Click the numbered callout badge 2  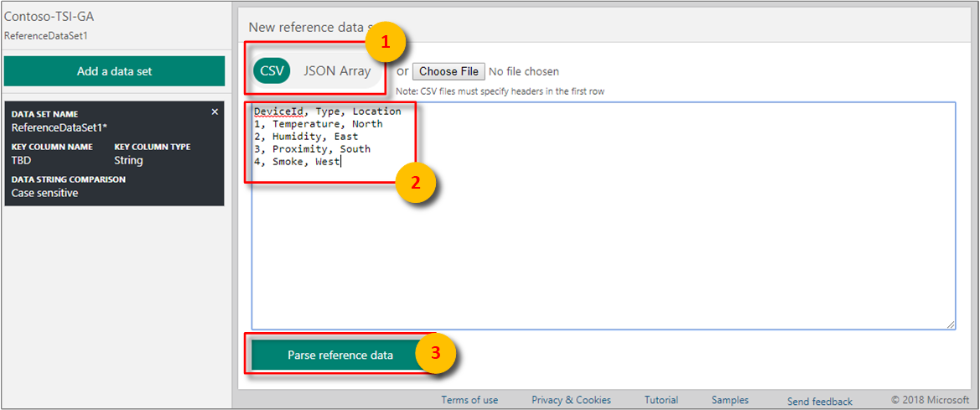[x=414, y=180]
